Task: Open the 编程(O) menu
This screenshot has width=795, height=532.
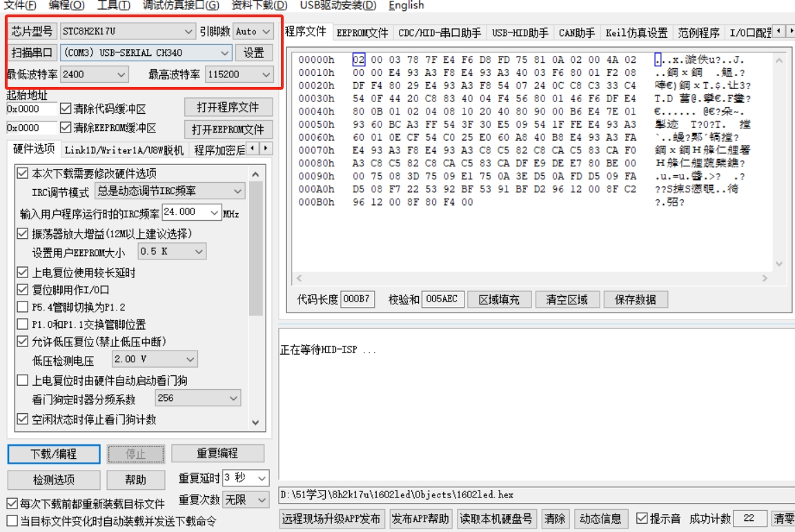Action: pyautogui.click(x=66, y=5)
